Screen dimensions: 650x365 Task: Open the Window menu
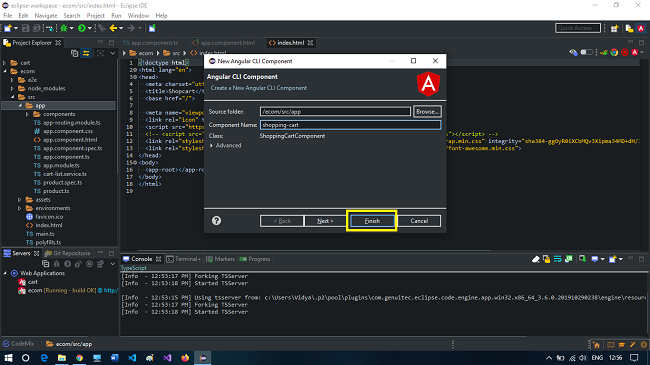(x=138, y=16)
